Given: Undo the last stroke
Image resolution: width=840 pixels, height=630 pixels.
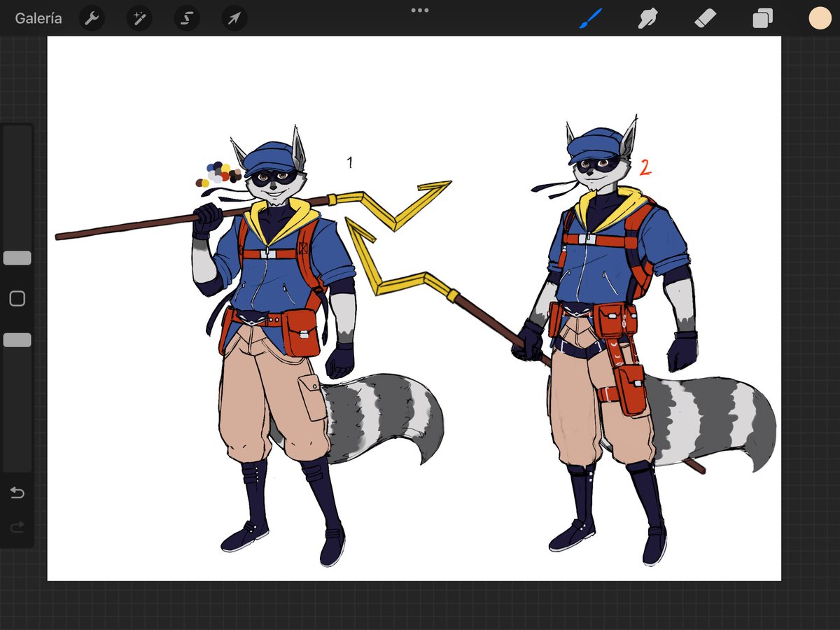Looking at the screenshot, I should (17, 493).
